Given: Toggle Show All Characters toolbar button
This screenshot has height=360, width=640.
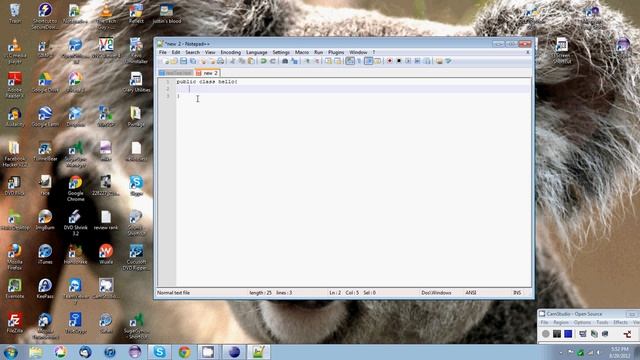Looking at the screenshot, I should point(359,61).
